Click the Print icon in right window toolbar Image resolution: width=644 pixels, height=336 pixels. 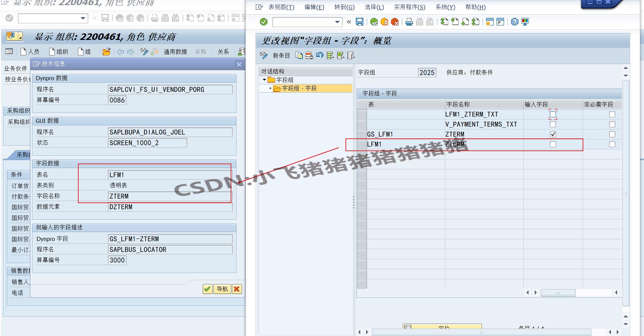409,22
